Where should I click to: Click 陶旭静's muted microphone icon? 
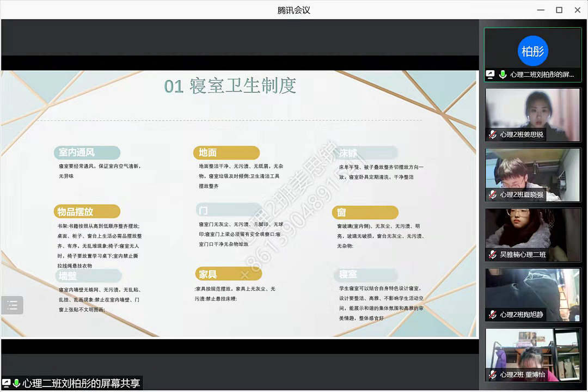(x=493, y=314)
